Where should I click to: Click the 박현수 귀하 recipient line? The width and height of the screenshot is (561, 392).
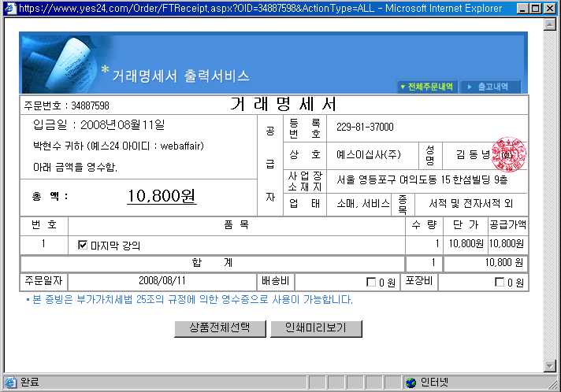(x=118, y=146)
